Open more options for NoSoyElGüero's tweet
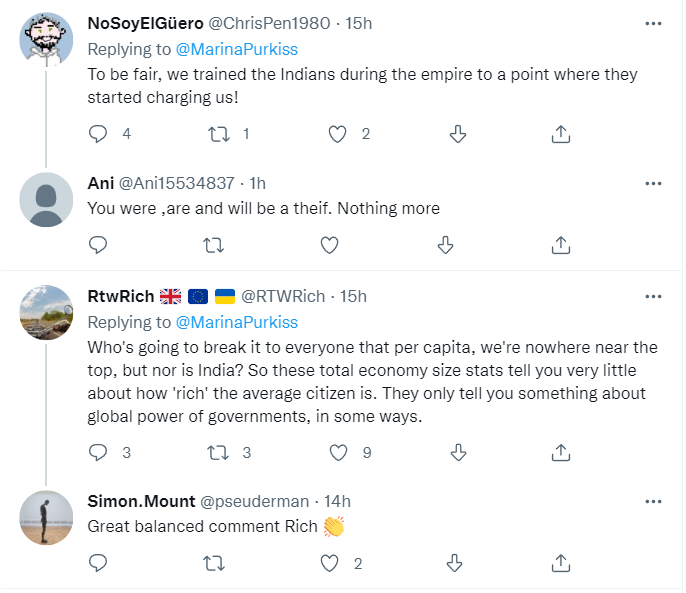The height and width of the screenshot is (593, 686). 653,22
